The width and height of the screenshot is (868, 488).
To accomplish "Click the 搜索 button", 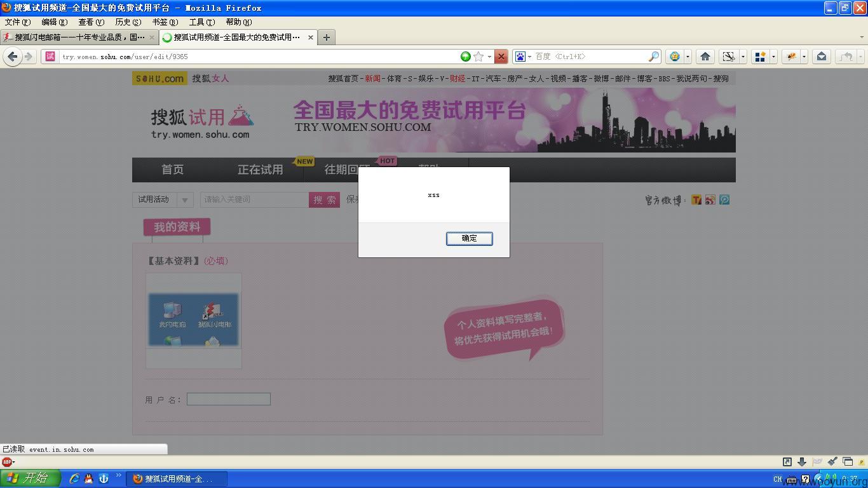I will 324,200.
